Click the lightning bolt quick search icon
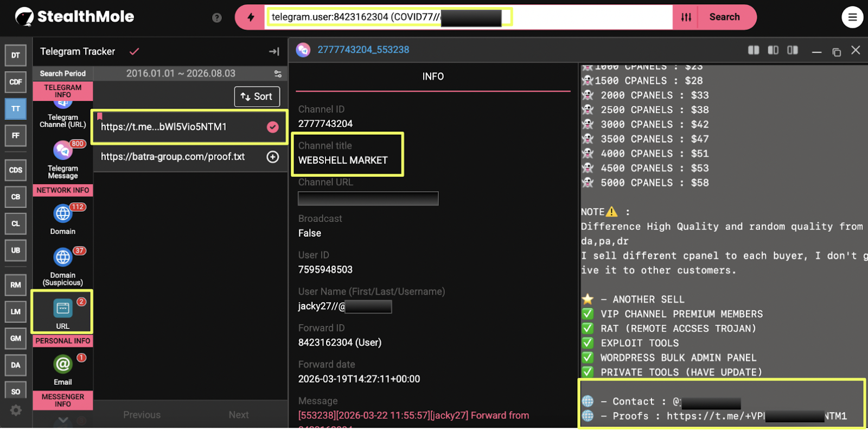The width and height of the screenshot is (868, 431). pos(251,17)
